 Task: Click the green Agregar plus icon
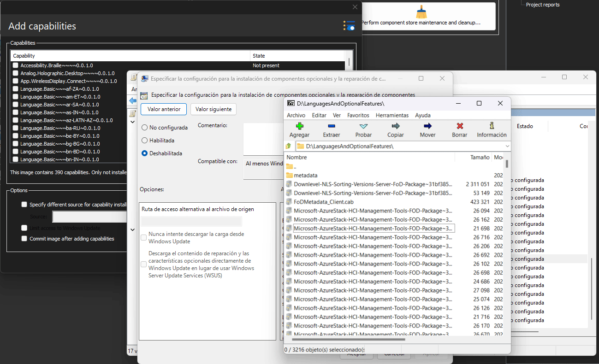point(299,126)
